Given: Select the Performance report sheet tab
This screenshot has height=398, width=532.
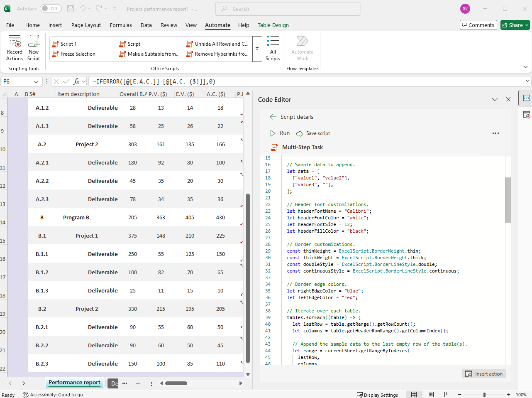Looking at the screenshot, I should (x=74, y=383).
